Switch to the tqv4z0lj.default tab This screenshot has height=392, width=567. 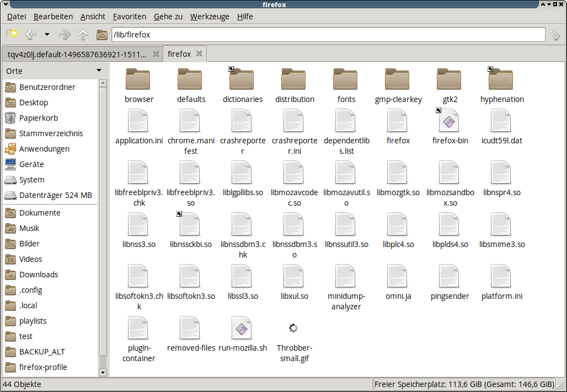[x=77, y=54]
